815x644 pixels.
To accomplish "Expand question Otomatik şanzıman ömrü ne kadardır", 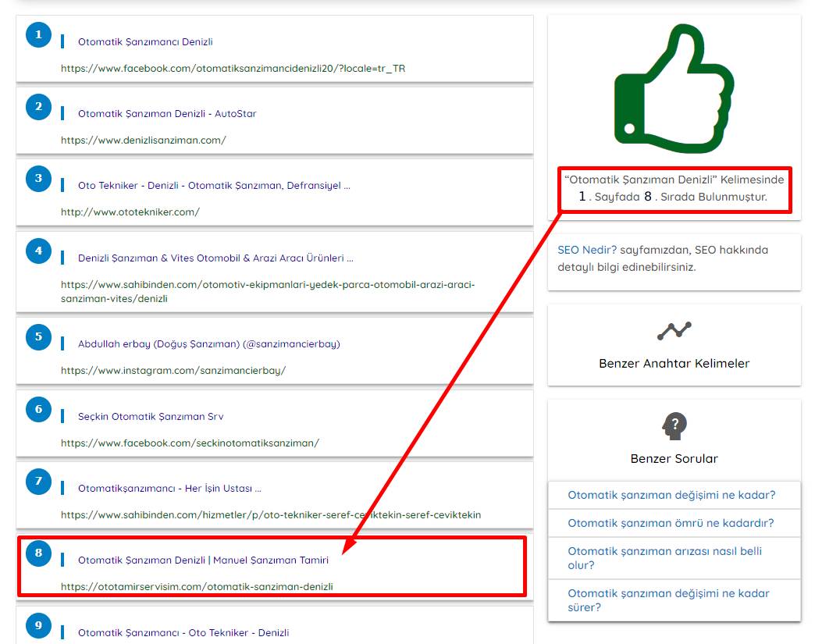I will click(x=671, y=523).
